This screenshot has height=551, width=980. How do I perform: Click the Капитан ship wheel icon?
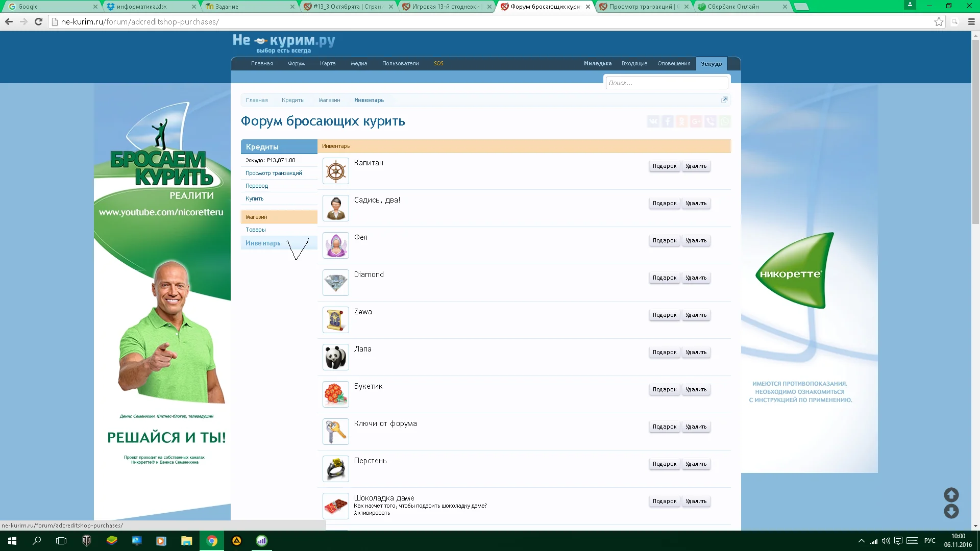tap(335, 171)
